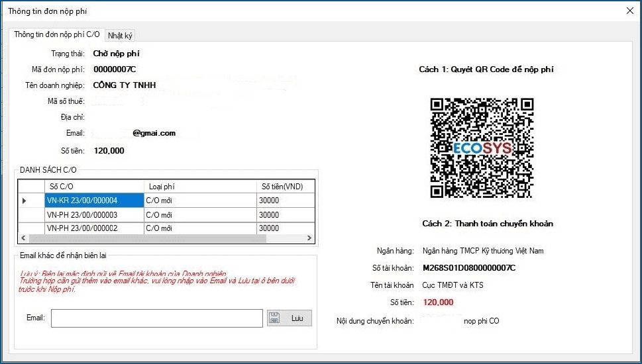Switch to the Nhật ký tab
This screenshot has height=364, width=642.
120,36
